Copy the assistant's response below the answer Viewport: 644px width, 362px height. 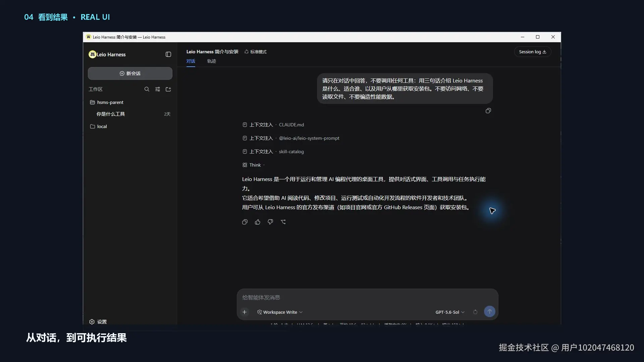pyautogui.click(x=245, y=222)
